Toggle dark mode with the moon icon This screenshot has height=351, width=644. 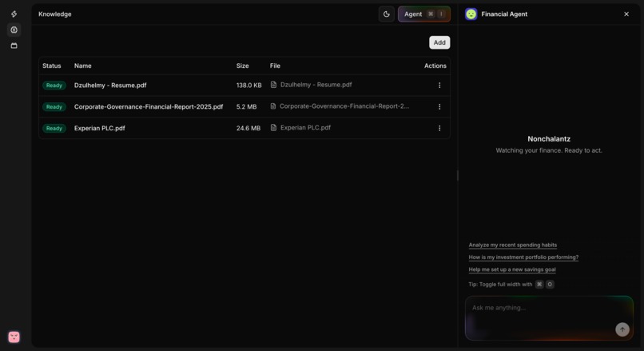click(x=387, y=14)
